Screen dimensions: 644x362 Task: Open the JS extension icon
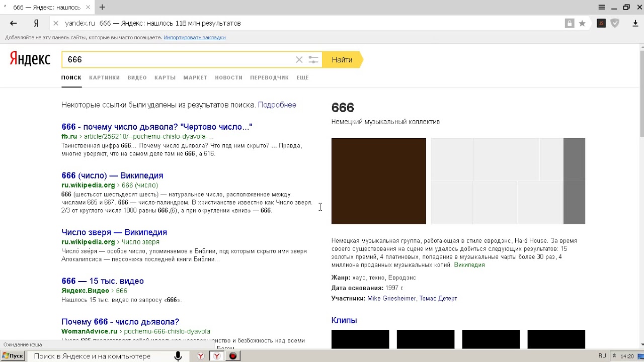(x=601, y=23)
